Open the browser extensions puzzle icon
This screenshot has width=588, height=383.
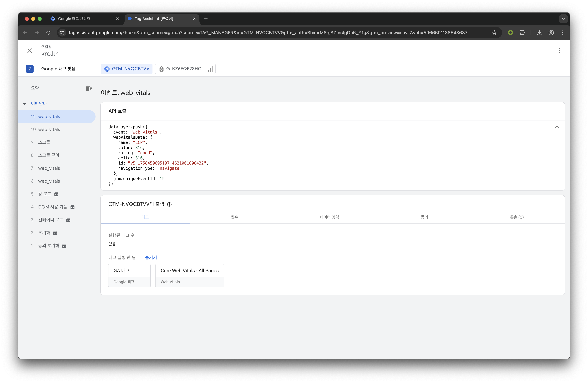coord(522,33)
